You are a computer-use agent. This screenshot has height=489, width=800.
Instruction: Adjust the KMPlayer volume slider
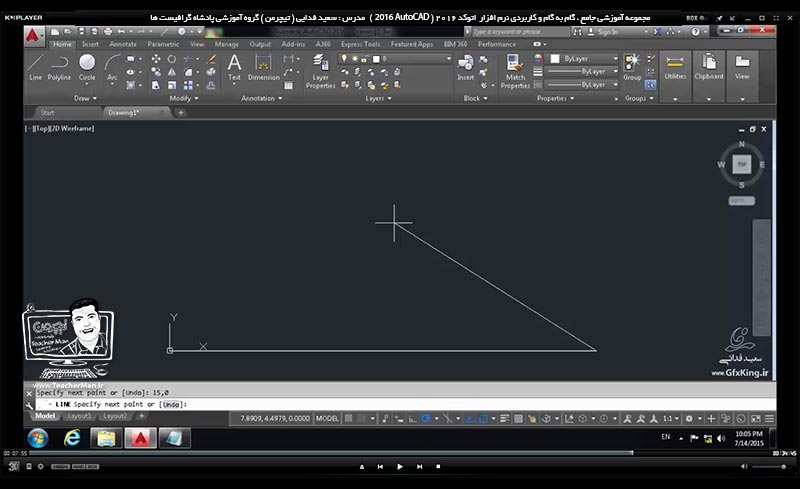pyautogui.click(x=769, y=467)
